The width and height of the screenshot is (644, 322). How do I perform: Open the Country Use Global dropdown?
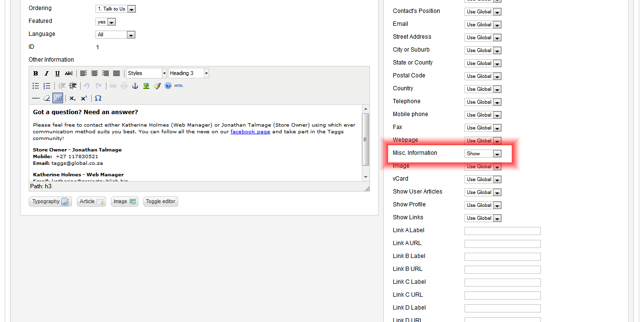coord(483,89)
